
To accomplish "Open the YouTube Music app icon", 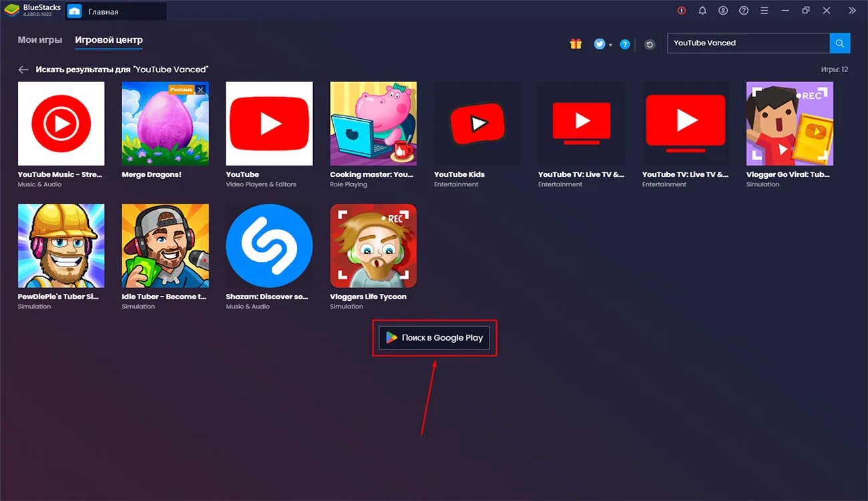I will 61,124.
